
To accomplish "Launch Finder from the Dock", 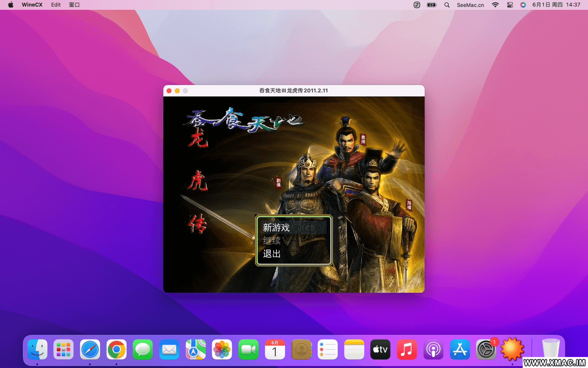I will 37,350.
